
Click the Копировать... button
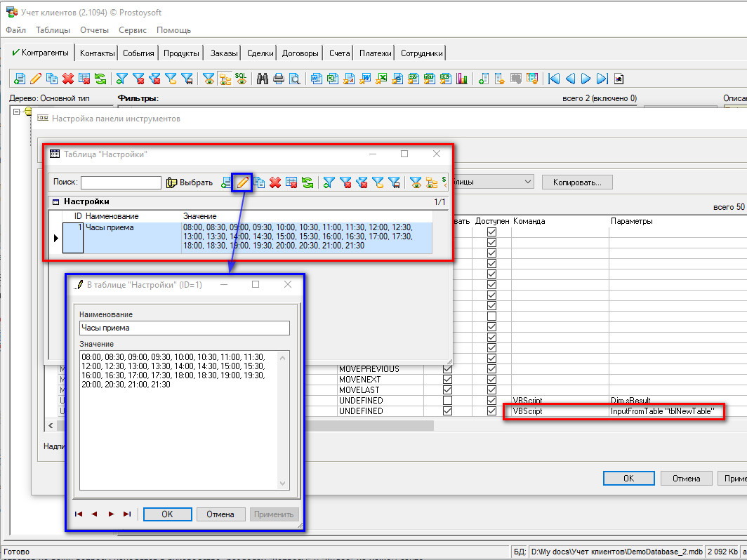click(x=577, y=182)
